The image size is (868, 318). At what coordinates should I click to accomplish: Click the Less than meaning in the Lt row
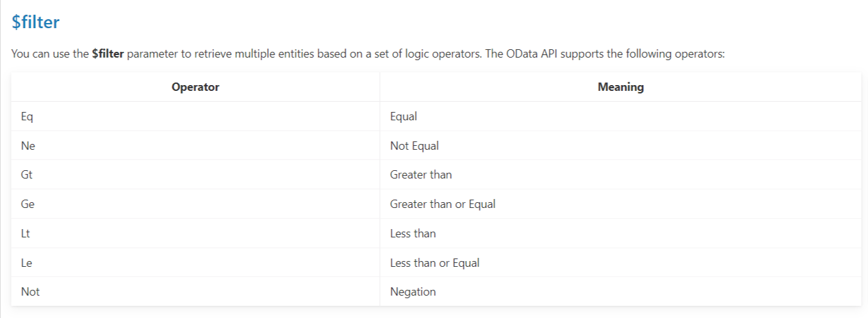click(x=413, y=234)
